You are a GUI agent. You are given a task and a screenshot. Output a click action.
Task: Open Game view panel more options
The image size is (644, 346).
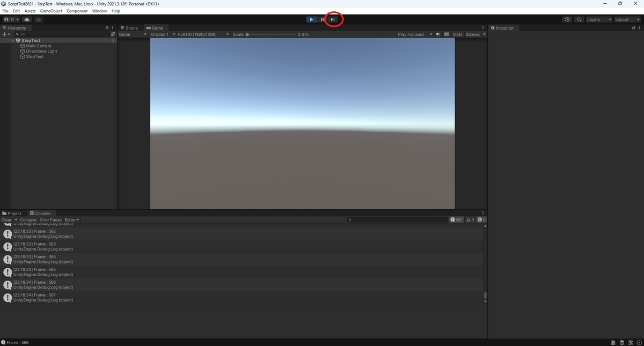click(x=484, y=28)
